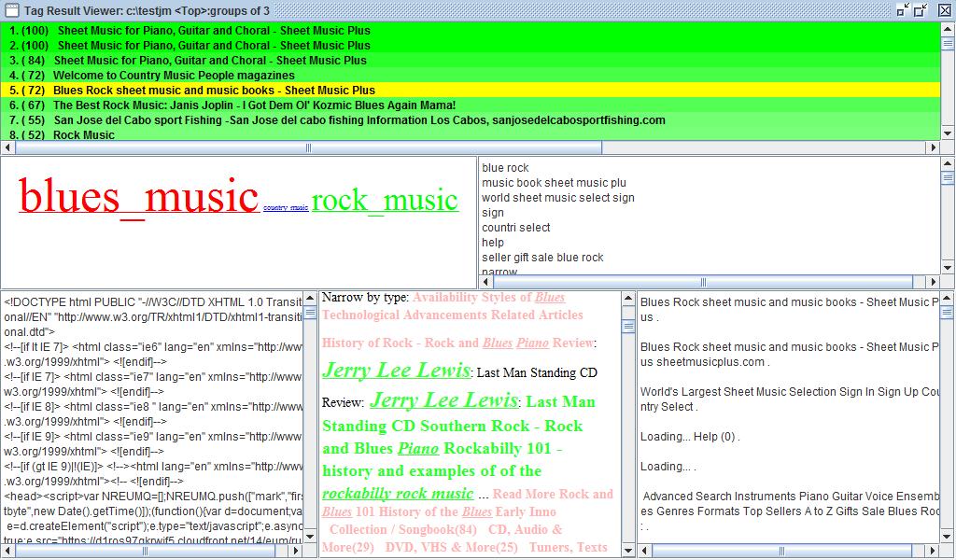Click the down arrow of the results list scrollbar

947,134
